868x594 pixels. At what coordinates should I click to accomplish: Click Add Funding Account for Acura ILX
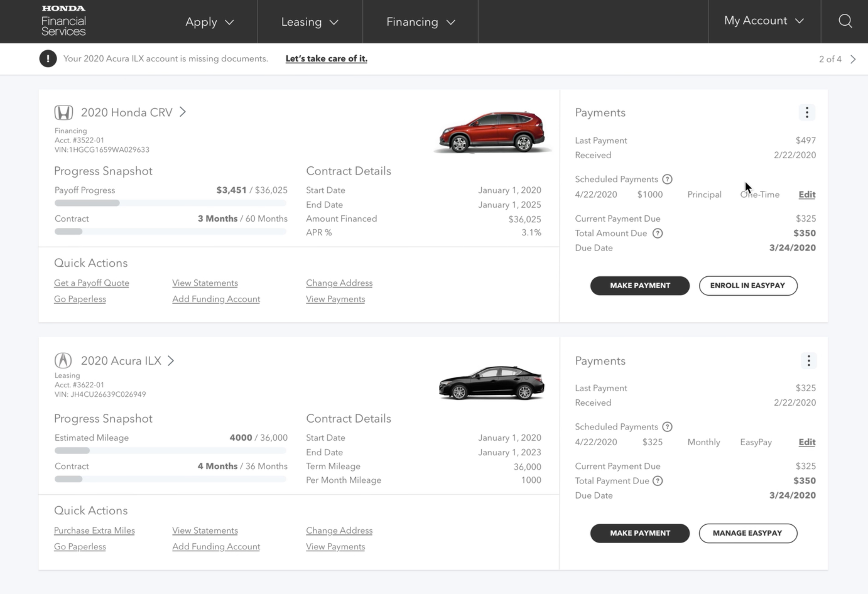(216, 547)
